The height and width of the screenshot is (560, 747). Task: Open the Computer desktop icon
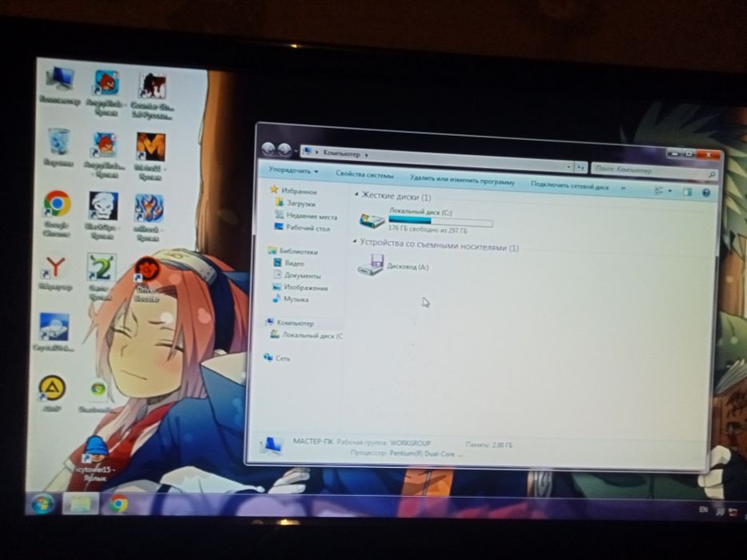[60, 86]
